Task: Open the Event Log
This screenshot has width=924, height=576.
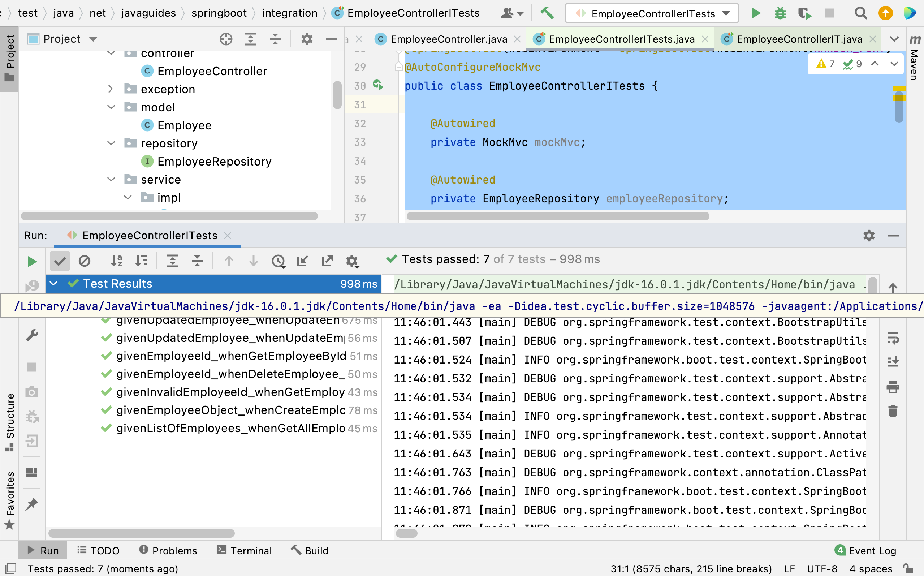Action: pos(865,550)
